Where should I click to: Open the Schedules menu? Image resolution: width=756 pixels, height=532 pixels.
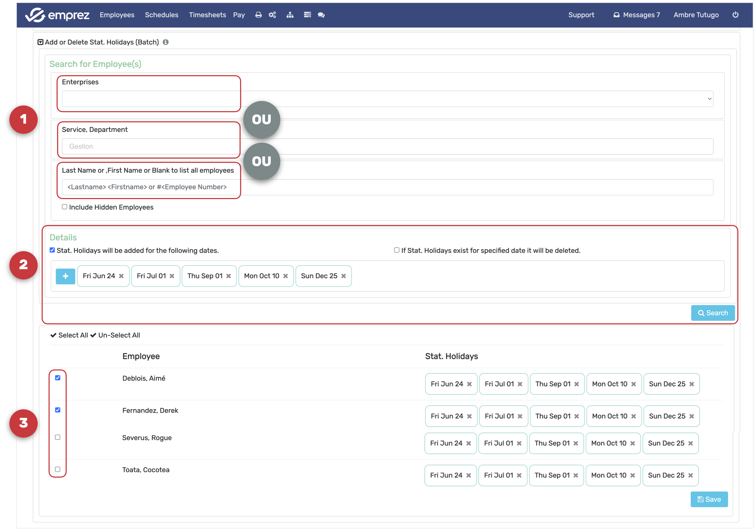(161, 15)
